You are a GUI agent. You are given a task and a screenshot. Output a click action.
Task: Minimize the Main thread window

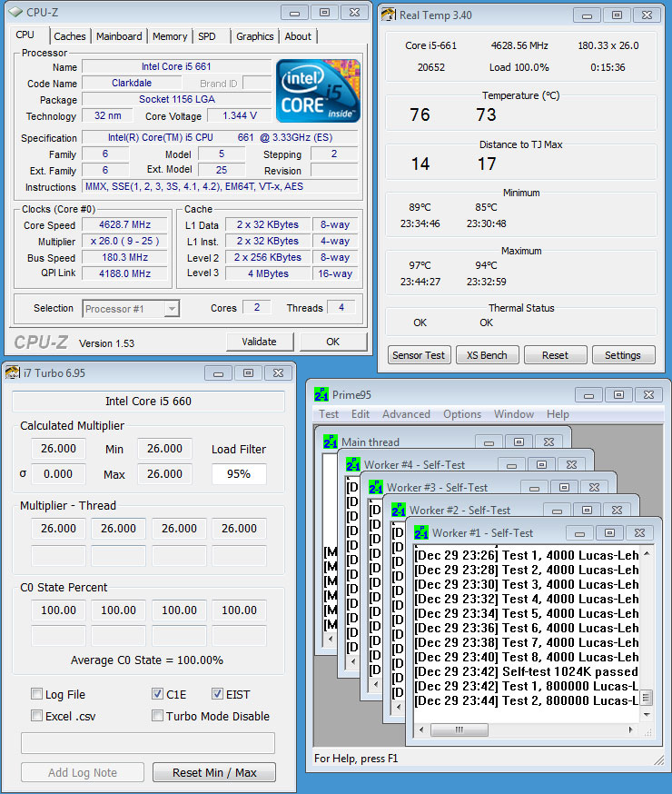pos(489,442)
